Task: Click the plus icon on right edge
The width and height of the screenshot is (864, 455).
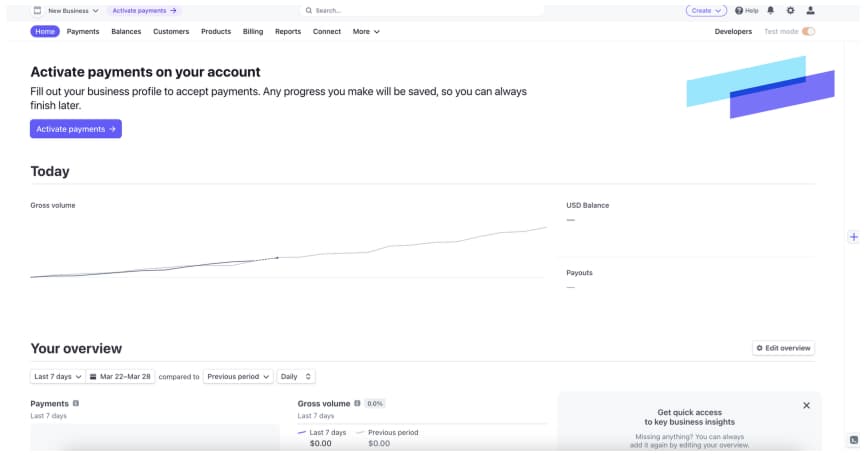Action: point(854,237)
